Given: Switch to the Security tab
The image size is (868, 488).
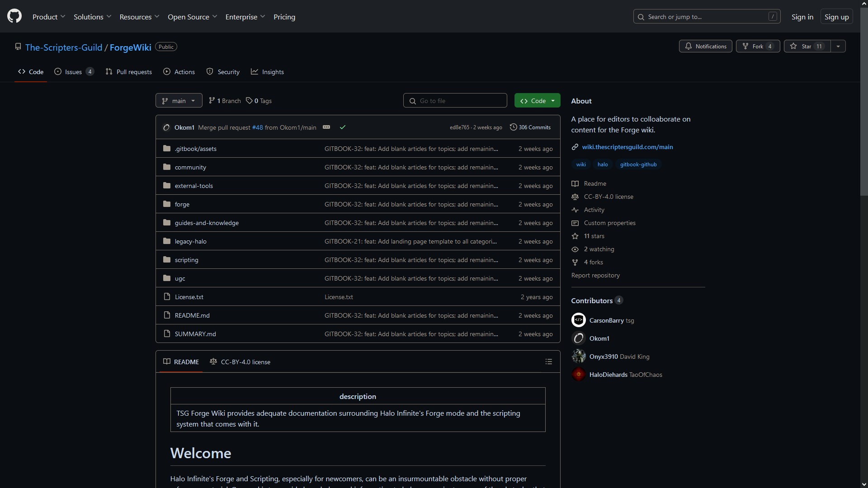Looking at the screenshot, I should pyautogui.click(x=223, y=72).
